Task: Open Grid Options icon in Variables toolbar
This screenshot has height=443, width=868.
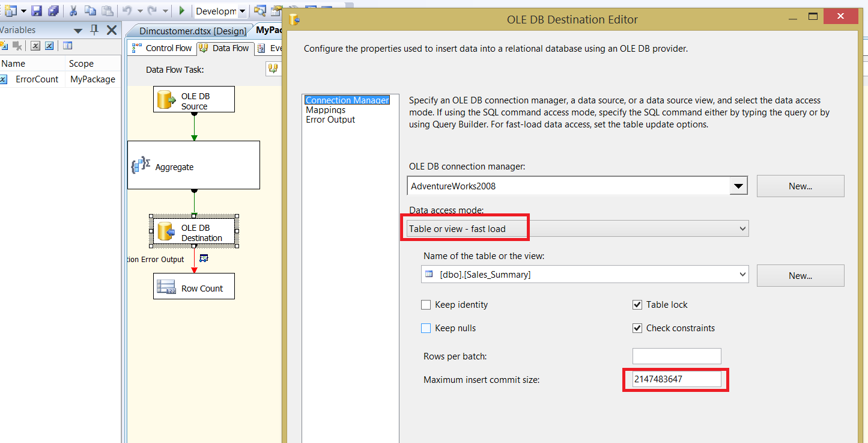Action: click(67, 46)
